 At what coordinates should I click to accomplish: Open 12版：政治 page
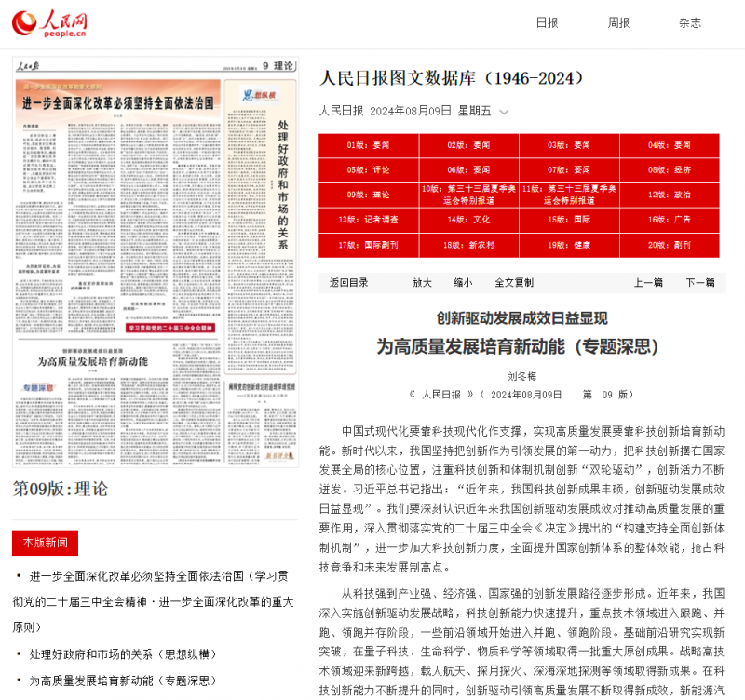(670, 195)
